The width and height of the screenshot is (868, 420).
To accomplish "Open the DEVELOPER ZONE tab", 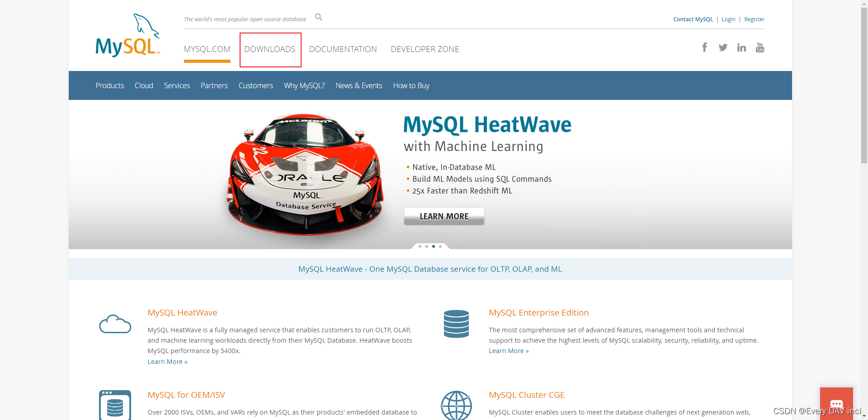I will click(x=425, y=49).
